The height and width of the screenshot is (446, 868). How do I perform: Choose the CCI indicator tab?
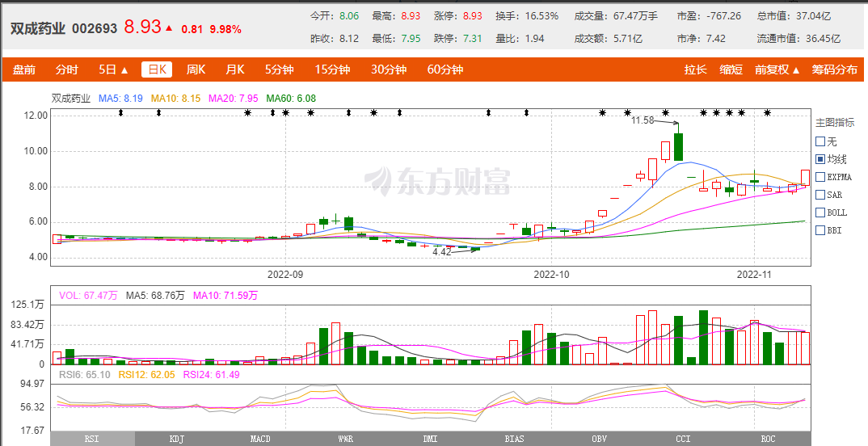tap(683, 439)
